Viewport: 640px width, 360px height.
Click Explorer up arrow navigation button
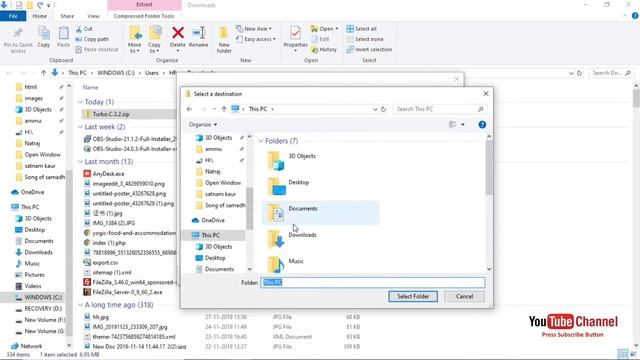click(x=43, y=73)
